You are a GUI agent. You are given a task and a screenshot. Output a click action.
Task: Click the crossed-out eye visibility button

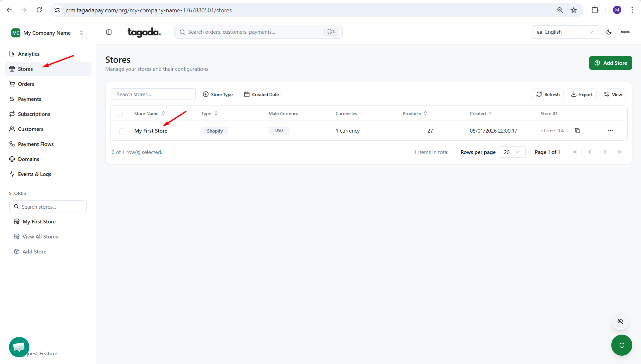pyautogui.click(x=620, y=321)
